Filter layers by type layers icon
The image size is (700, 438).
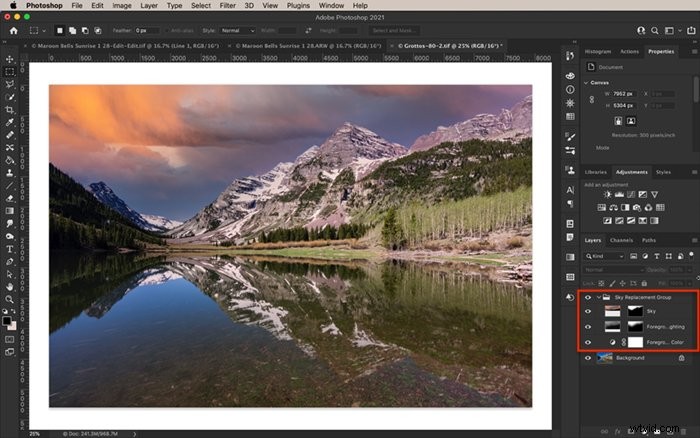pos(657,256)
